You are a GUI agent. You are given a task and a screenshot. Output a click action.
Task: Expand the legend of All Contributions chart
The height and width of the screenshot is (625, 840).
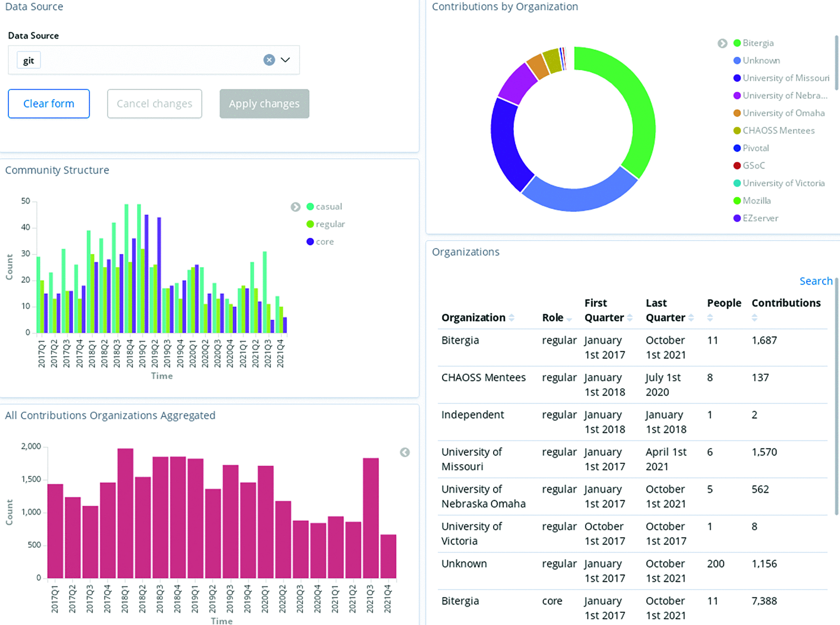pyautogui.click(x=405, y=452)
